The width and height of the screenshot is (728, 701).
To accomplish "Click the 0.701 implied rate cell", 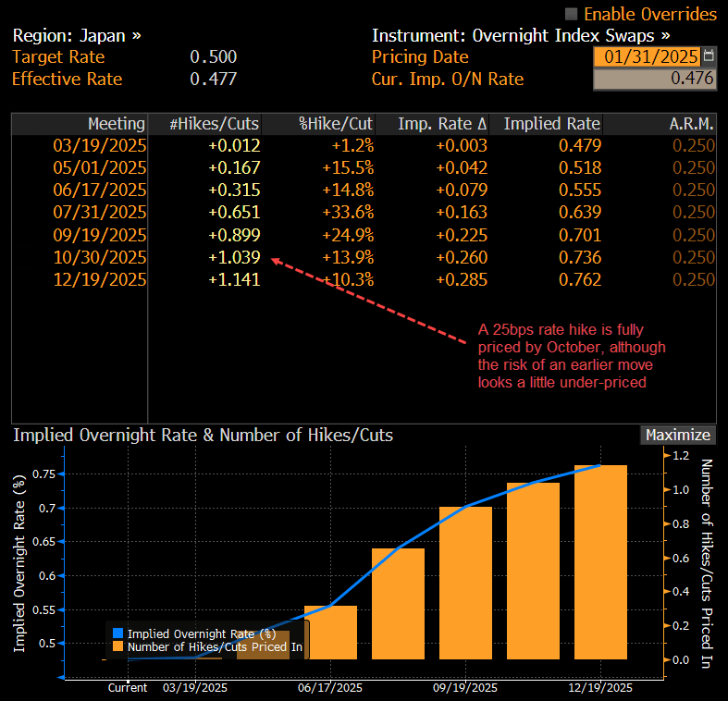I will 580,235.
